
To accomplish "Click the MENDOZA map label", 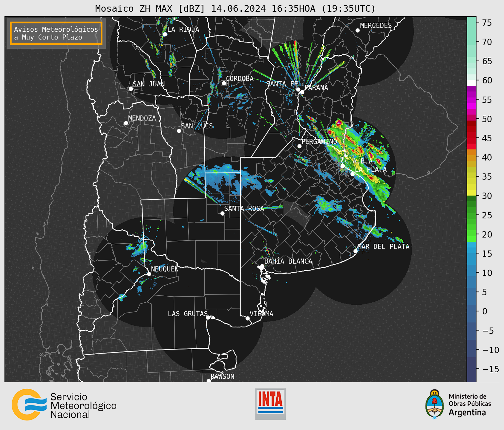I will [x=142, y=118].
